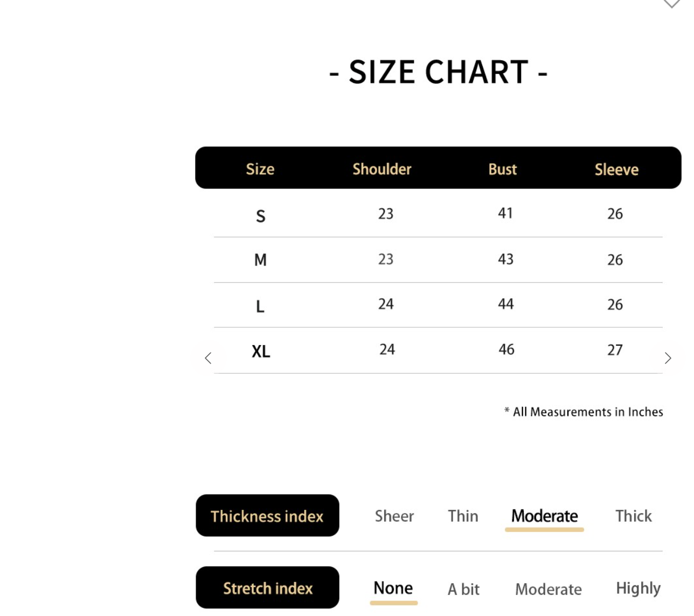Select the Highly stretch option

[x=638, y=588]
